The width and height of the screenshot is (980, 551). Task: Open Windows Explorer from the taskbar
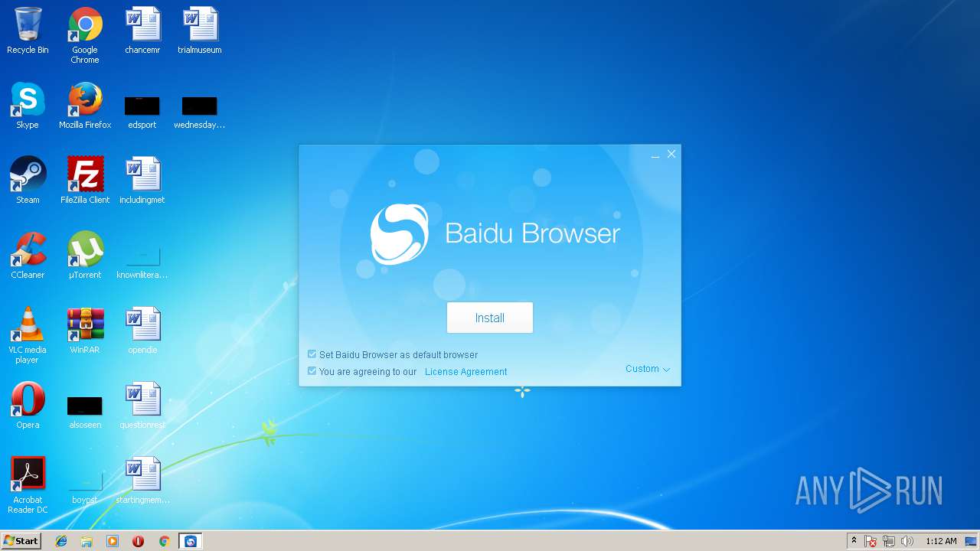[x=87, y=541]
